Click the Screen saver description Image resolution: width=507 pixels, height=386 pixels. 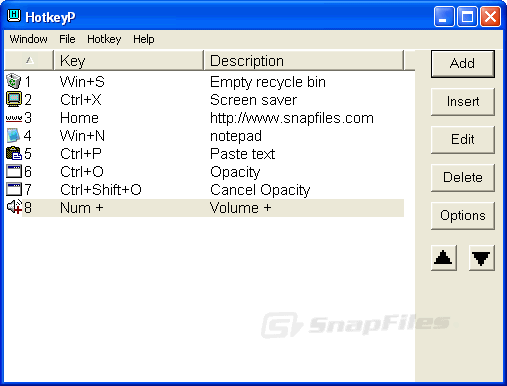click(253, 100)
